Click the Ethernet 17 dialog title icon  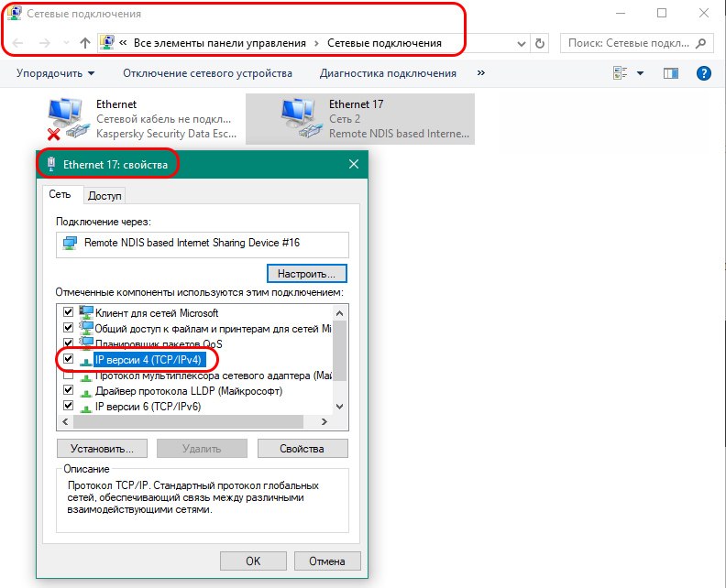point(51,164)
